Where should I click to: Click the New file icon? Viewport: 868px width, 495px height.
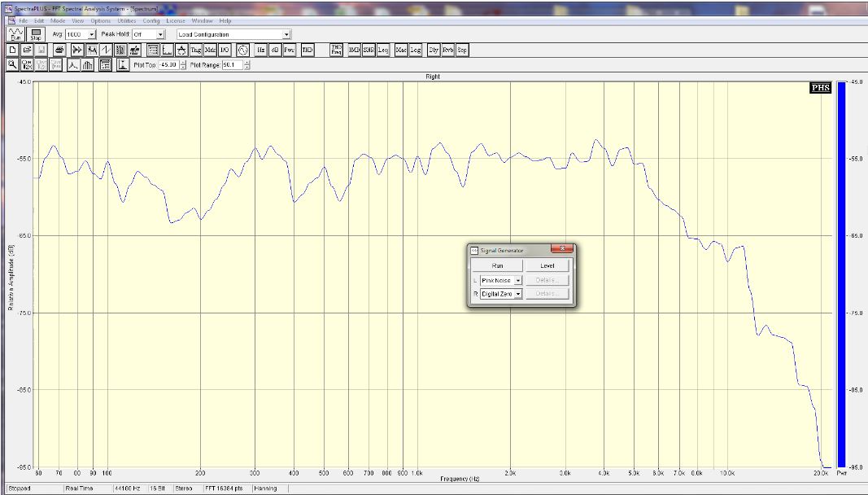[13, 50]
